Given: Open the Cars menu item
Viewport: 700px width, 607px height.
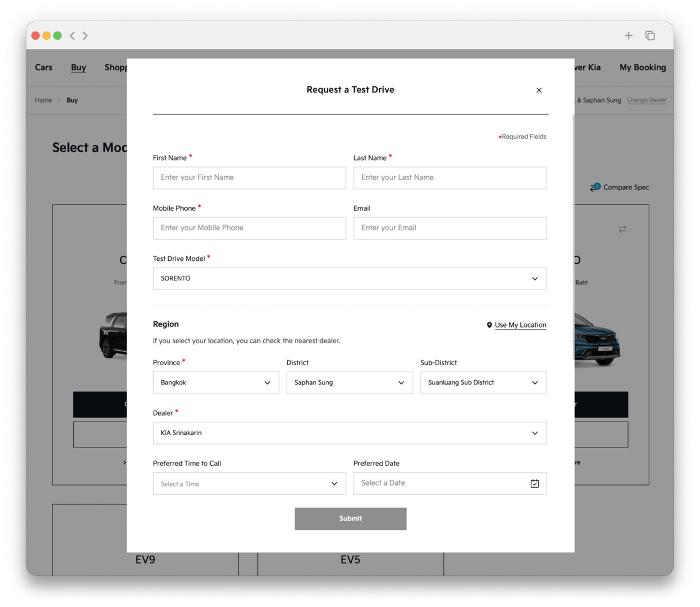Looking at the screenshot, I should point(44,67).
